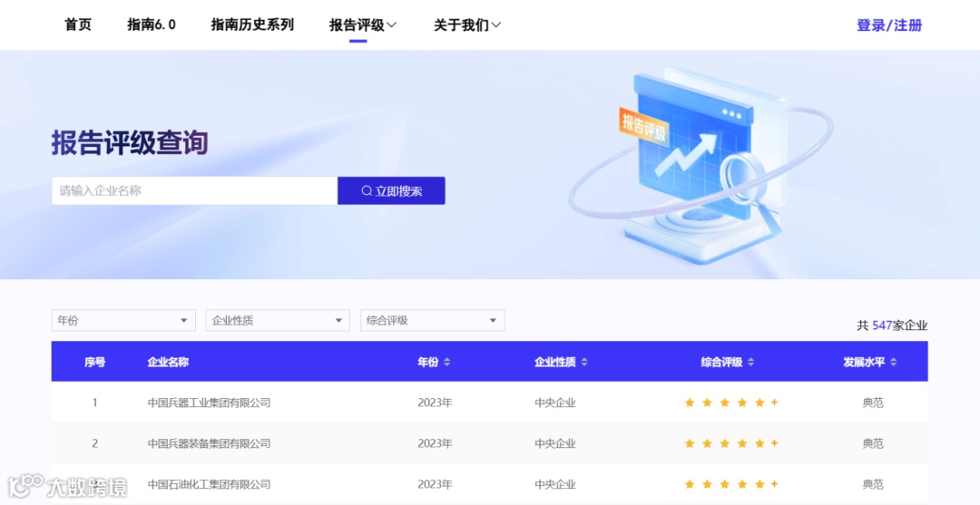Open the 指南历史系列 navigation item

tap(252, 25)
